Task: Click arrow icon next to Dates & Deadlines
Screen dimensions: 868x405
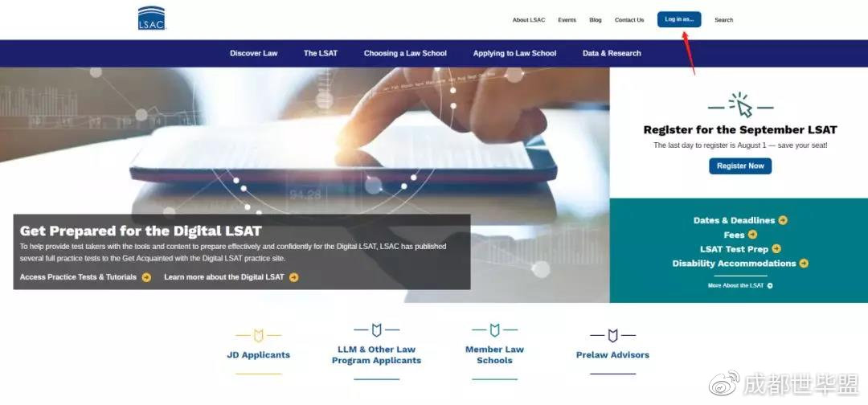Action: coord(783,220)
